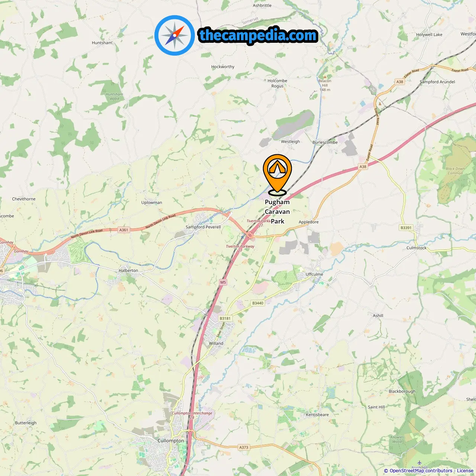Click the Cullompton town label

171,441
